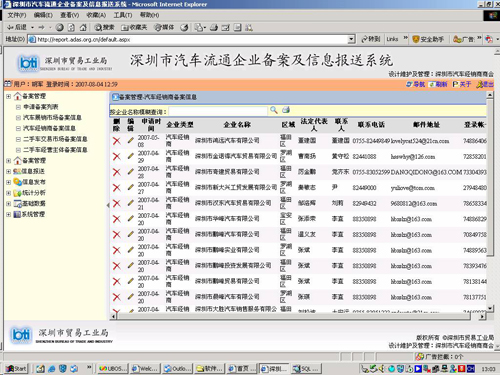
Task: Sort by the 企业类型 column header
Action: point(180,125)
